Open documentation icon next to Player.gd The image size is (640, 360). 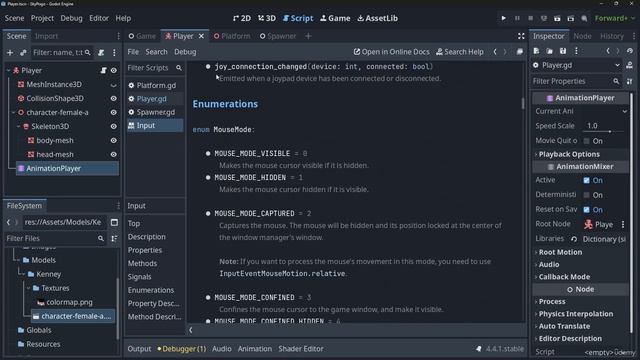pyautogui.click(x=629, y=65)
